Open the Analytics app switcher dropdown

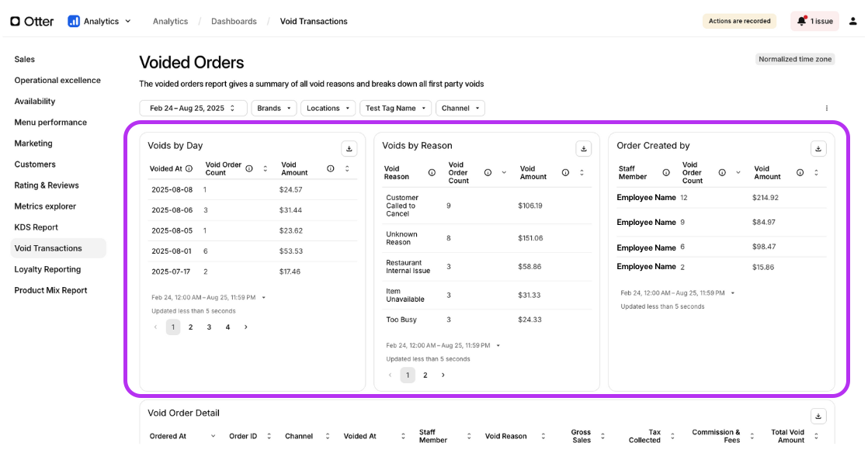click(x=99, y=21)
